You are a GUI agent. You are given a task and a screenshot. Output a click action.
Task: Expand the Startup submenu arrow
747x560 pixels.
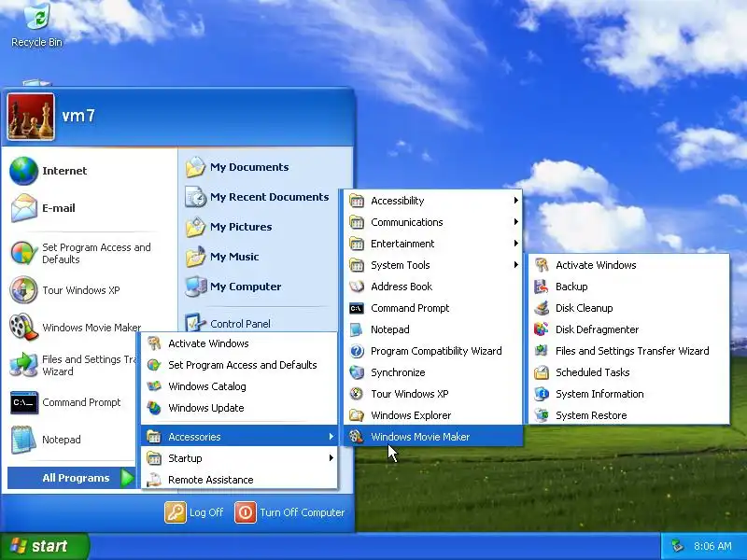point(331,458)
